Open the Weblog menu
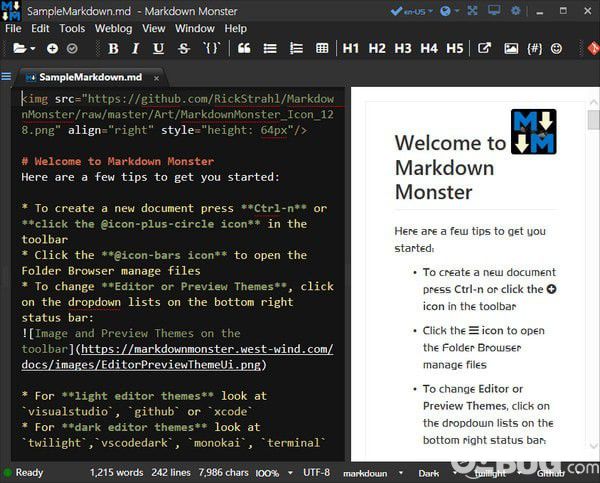 (113, 29)
